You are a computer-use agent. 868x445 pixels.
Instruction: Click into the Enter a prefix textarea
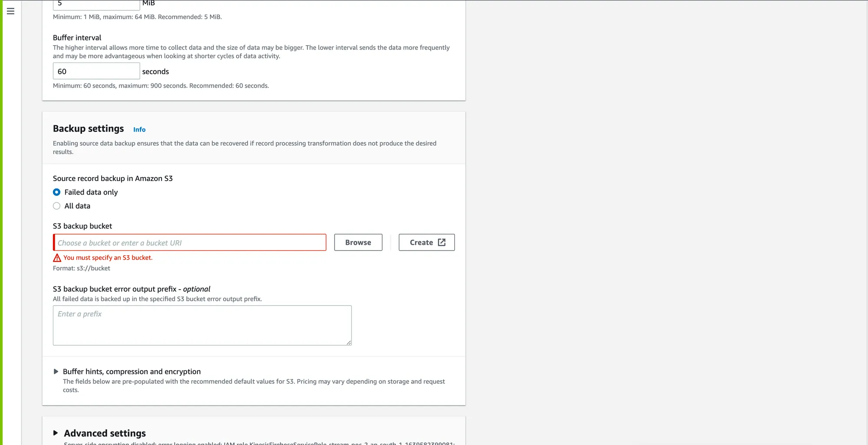202,325
